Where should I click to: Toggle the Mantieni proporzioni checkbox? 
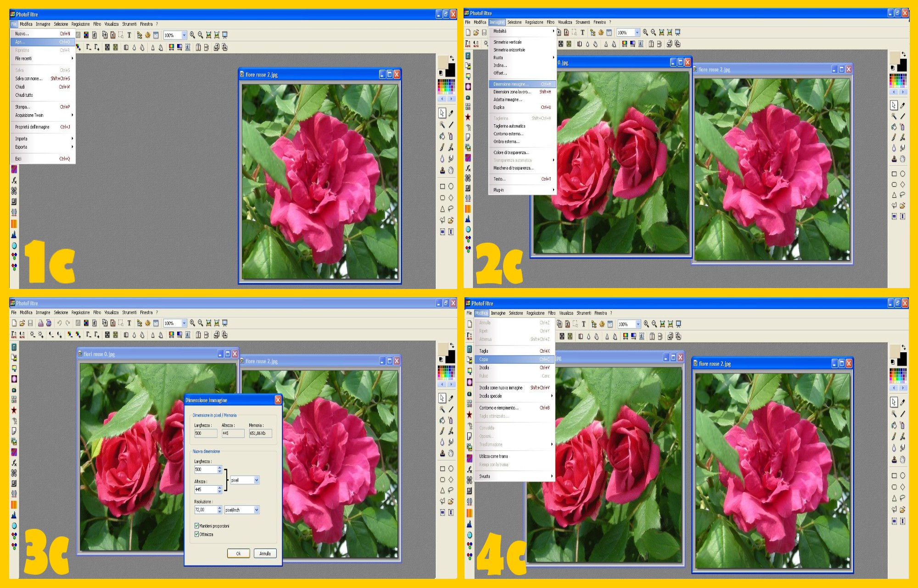[197, 526]
